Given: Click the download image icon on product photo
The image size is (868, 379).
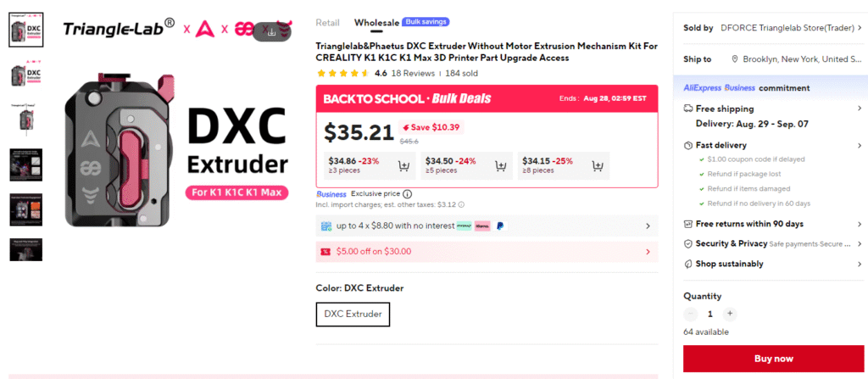Looking at the screenshot, I should coord(271,31).
